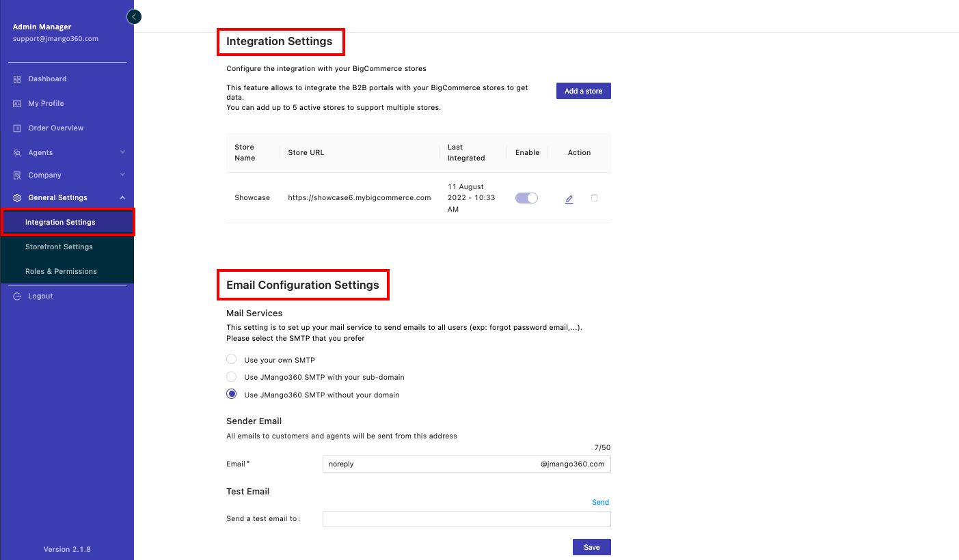The width and height of the screenshot is (959, 560).
Task: Go to Roles & Permissions page
Action: click(61, 272)
